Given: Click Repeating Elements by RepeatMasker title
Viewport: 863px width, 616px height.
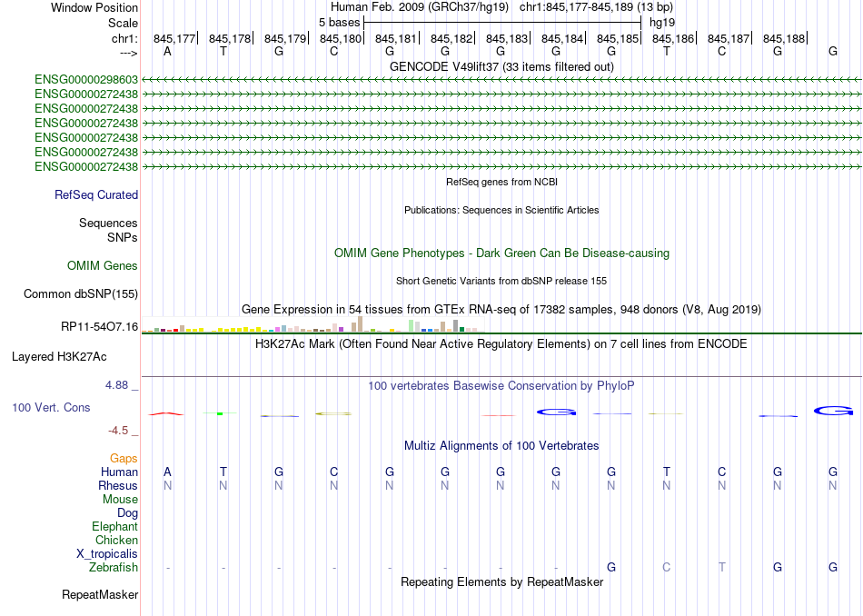Looking at the screenshot, I should click(502, 581).
